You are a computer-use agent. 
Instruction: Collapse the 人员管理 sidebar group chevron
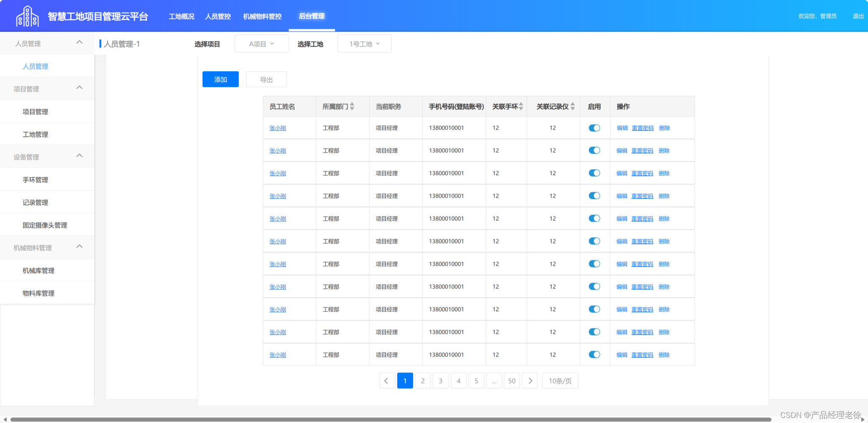tap(79, 42)
